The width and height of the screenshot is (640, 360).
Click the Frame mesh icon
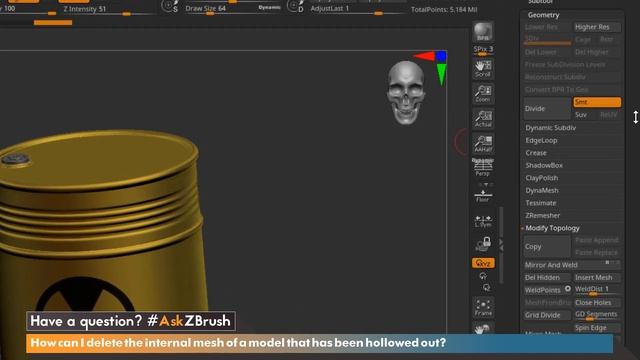[x=483, y=308]
